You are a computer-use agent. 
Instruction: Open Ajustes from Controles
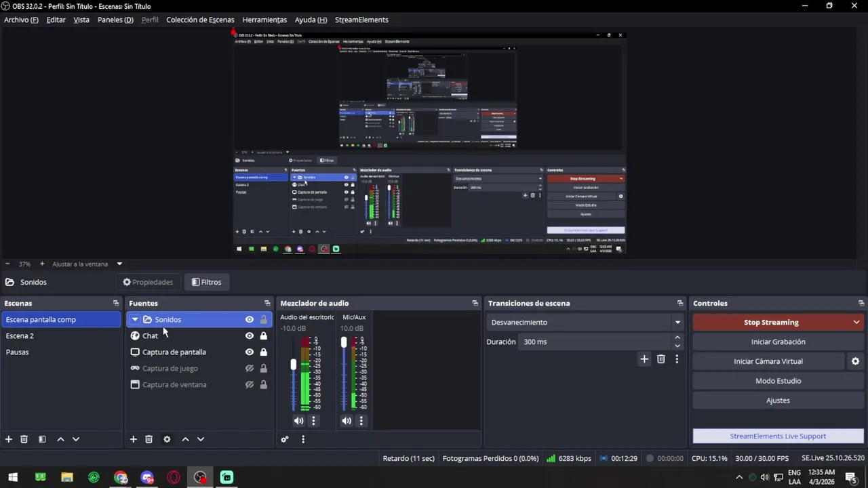click(778, 401)
